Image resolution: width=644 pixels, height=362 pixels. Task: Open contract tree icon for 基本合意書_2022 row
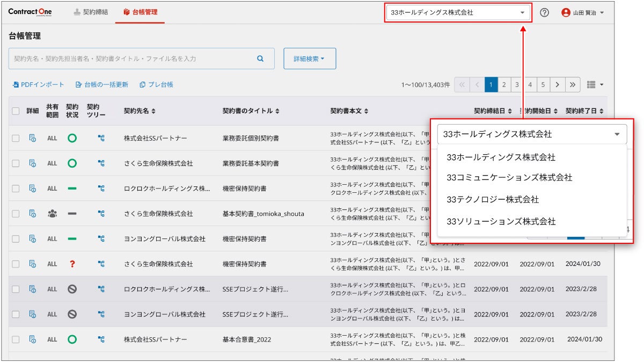[101, 339]
